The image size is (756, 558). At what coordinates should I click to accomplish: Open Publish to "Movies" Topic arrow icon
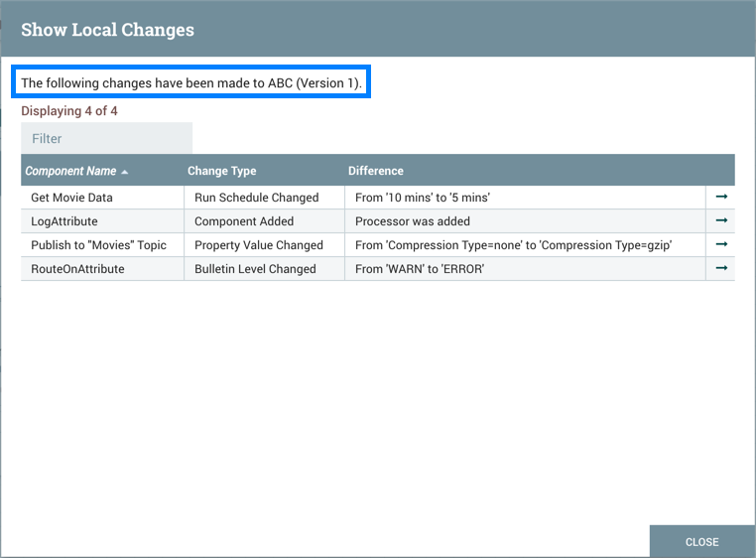pos(721,244)
